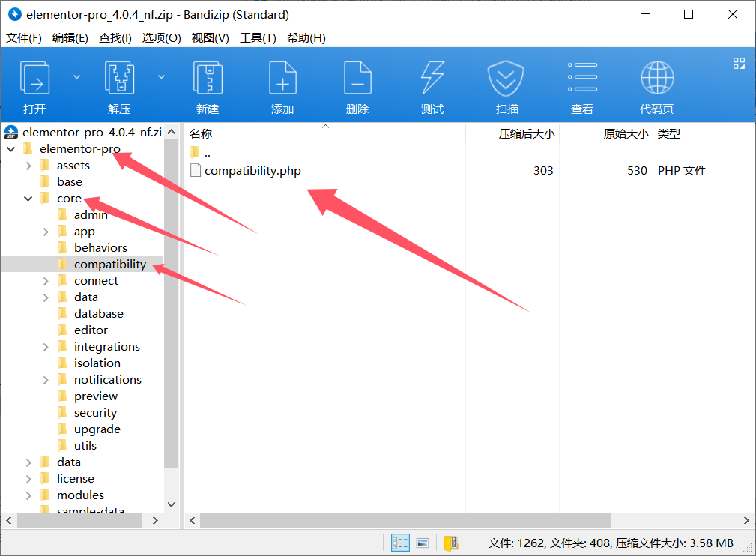Screen dimensions: 756x556
Task: Select the upgrade folder in tree
Action: 97,429
